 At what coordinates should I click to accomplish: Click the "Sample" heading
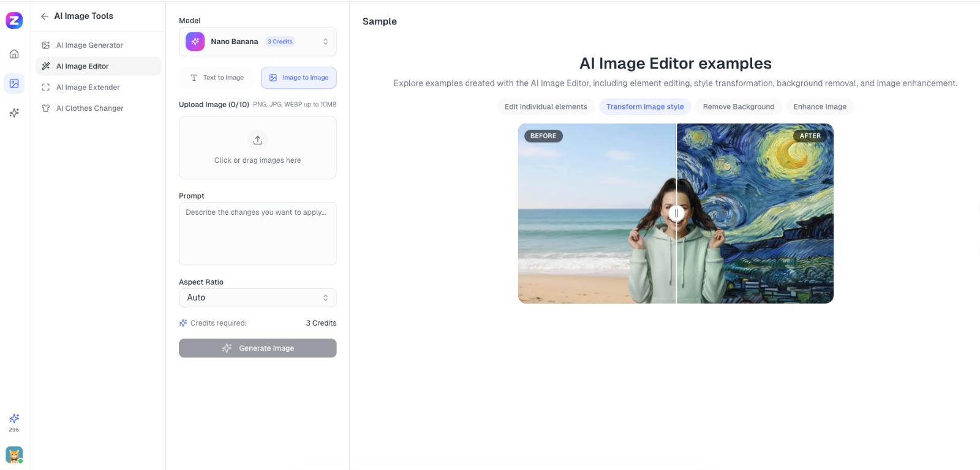pos(380,21)
